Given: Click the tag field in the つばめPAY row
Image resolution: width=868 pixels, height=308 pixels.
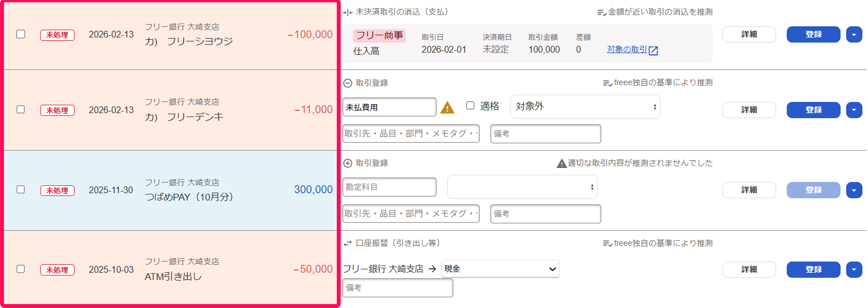Looking at the screenshot, I should pyautogui.click(x=411, y=214).
